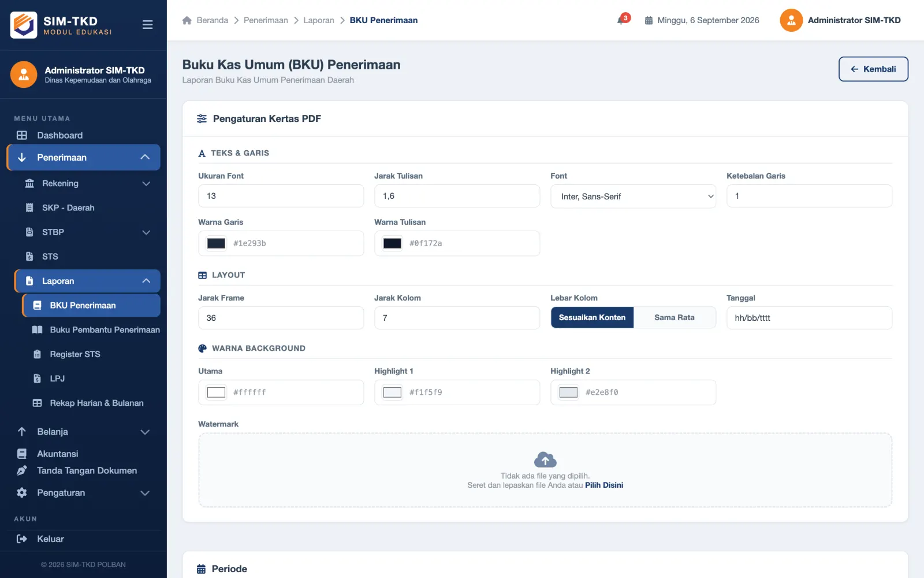Click the Pilih Disini file link
This screenshot has width=924, height=578.
coord(604,485)
